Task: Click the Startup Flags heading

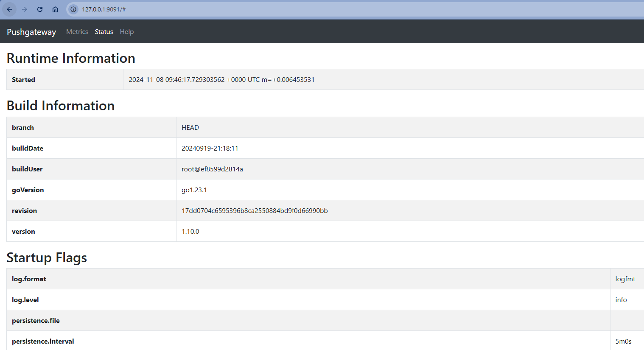Action: pos(47,258)
